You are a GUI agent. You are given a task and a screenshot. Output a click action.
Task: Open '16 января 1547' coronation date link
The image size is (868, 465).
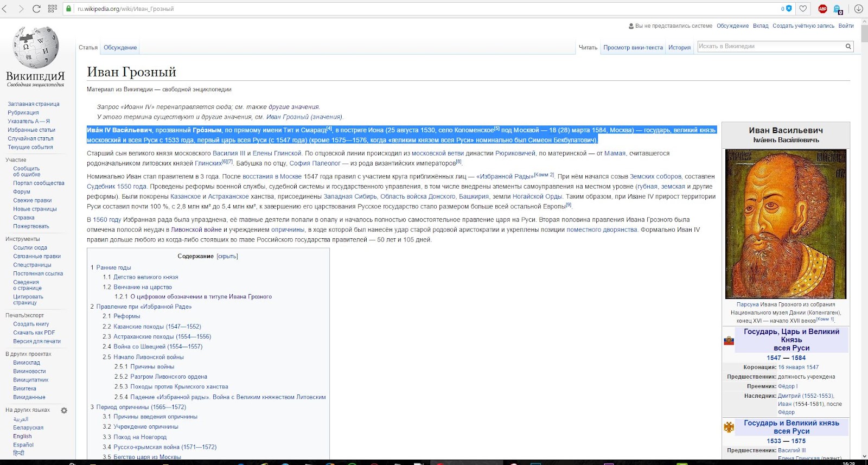click(799, 367)
